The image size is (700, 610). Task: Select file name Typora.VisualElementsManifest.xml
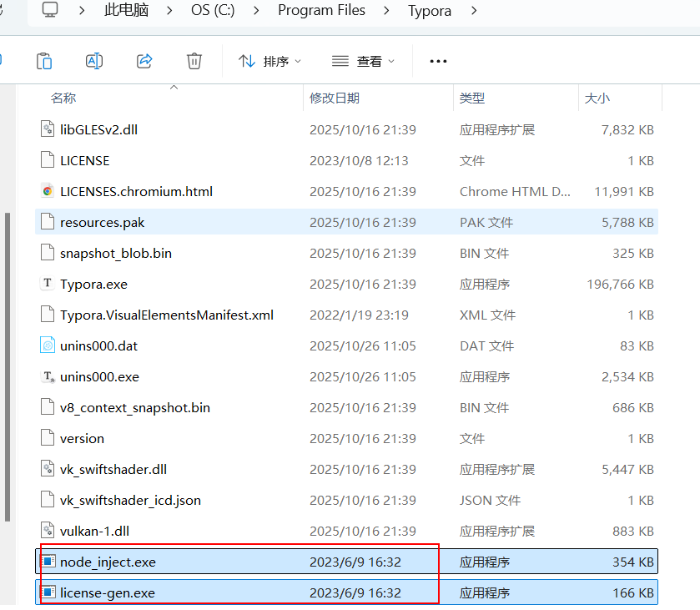pos(167,315)
